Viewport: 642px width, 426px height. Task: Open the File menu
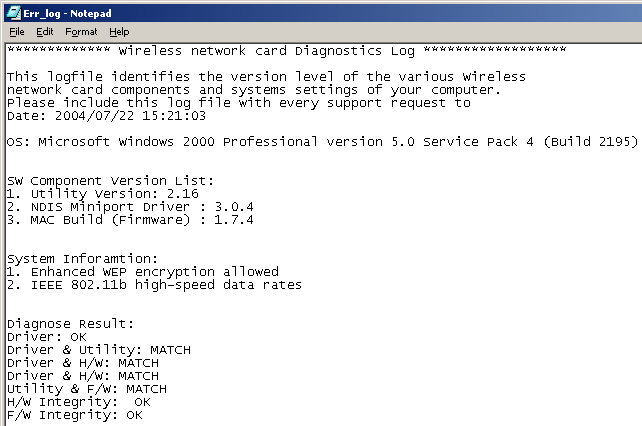[x=16, y=32]
